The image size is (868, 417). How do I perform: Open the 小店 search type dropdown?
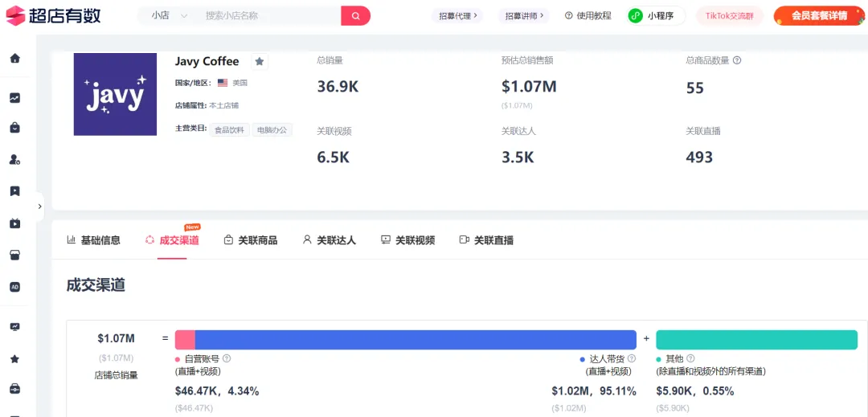tap(170, 15)
